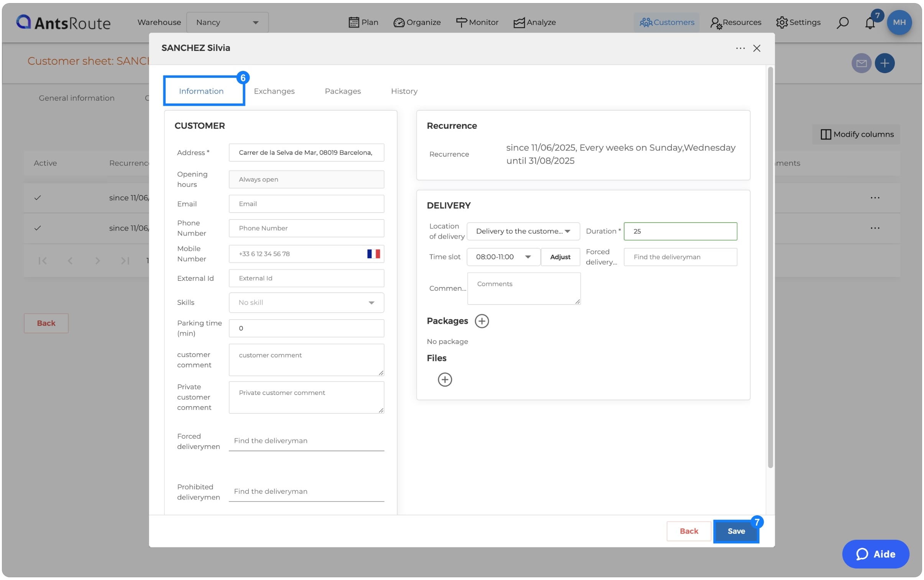
Task: Open the Nancy warehouse dropdown
Action: click(x=227, y=22)
